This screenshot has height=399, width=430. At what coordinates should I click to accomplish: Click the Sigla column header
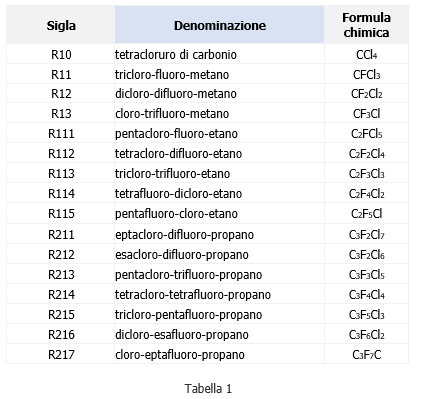pyautogui.click(x=61, y=25)
